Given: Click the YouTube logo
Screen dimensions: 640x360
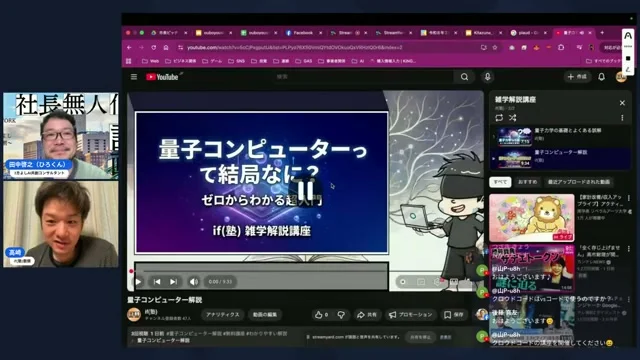Looking at the screenshot, I should point(162,77).
